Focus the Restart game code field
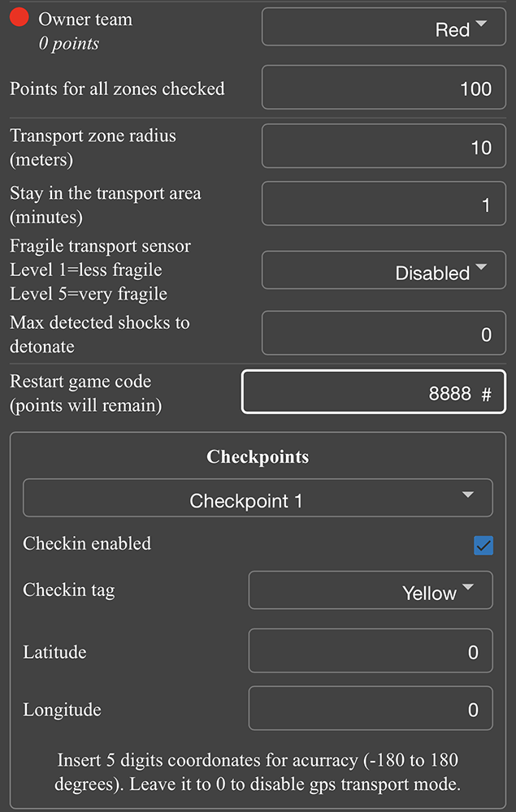The width and height of the screenshot is (516, 812). (373, 394)
